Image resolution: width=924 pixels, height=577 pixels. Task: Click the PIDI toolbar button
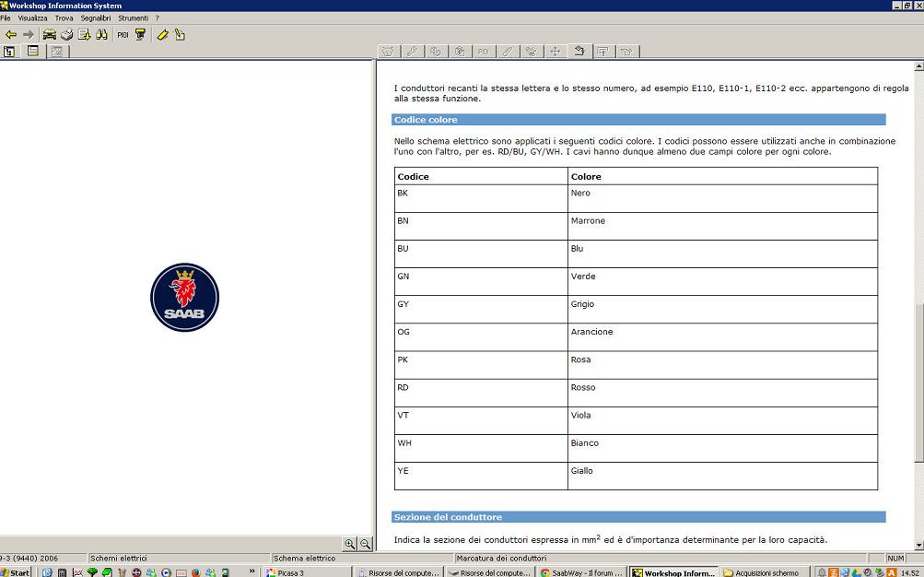tap(123, 35)
